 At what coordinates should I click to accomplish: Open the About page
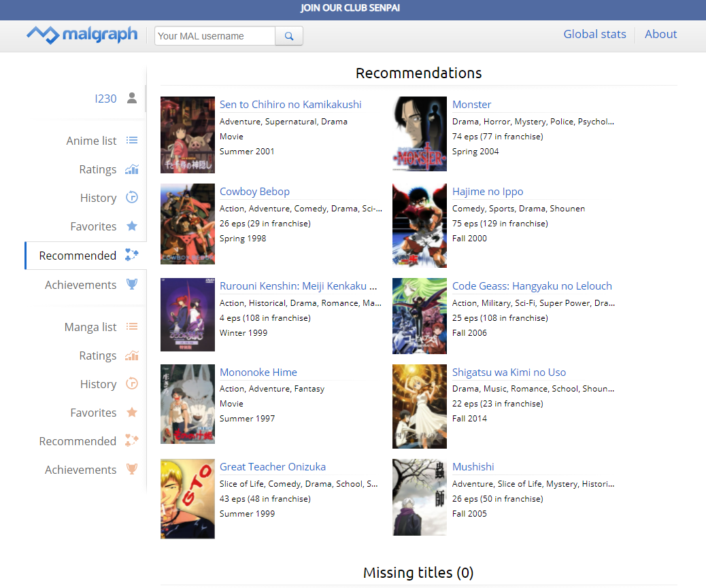660,34
